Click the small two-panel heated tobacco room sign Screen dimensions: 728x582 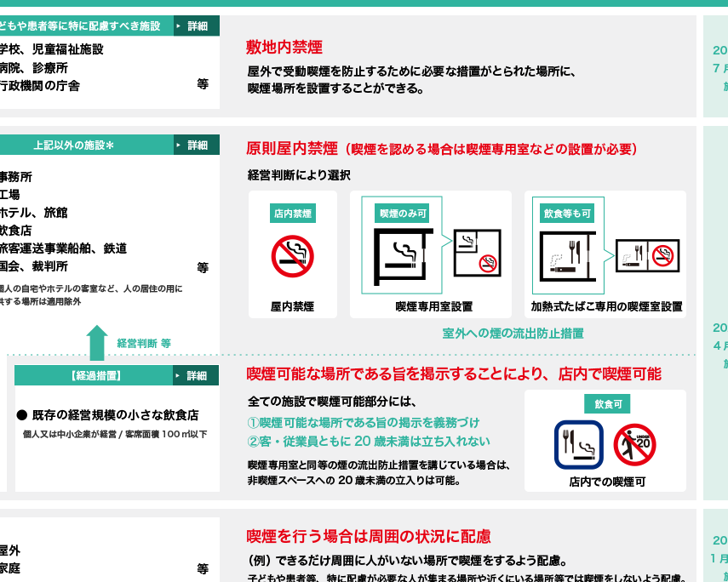[x=647, y=254]
